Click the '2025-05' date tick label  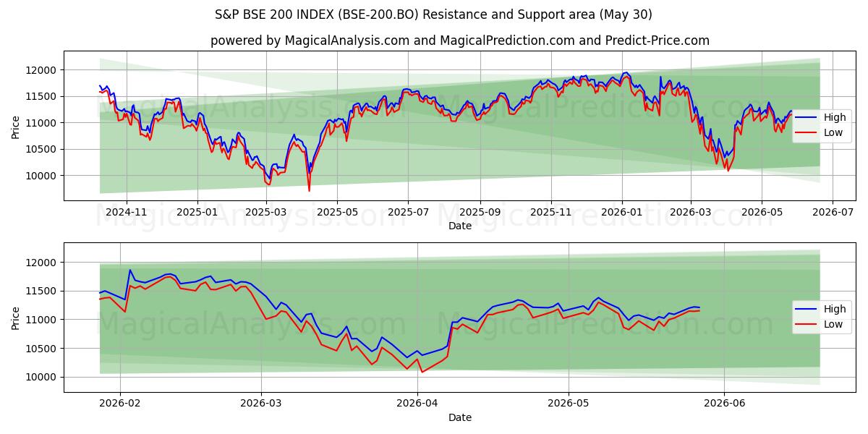(x=337, y=212)
